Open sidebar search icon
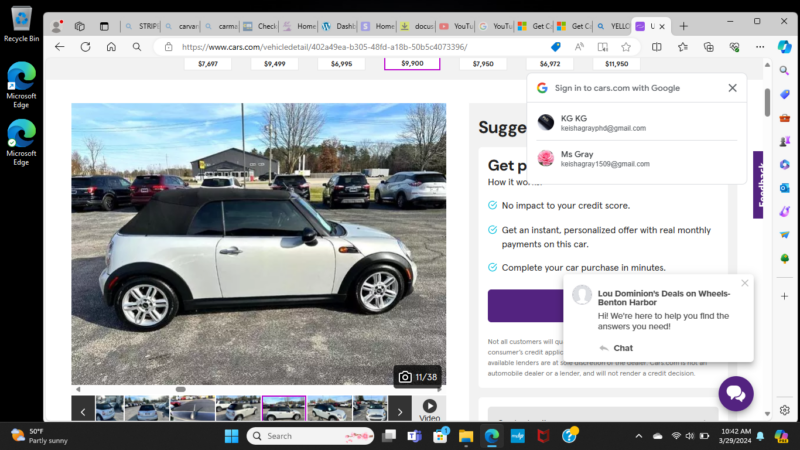Screen dimensions: 800x450 (x=784, y=70)
